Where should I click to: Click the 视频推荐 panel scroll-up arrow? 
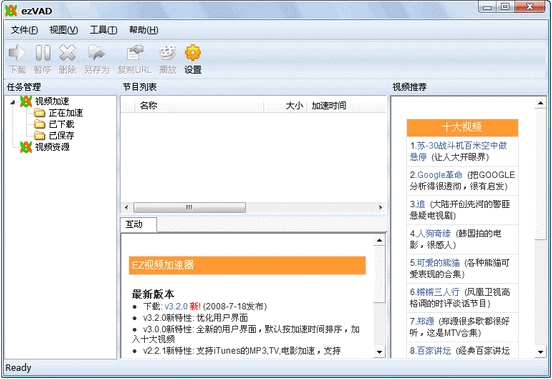540,103
